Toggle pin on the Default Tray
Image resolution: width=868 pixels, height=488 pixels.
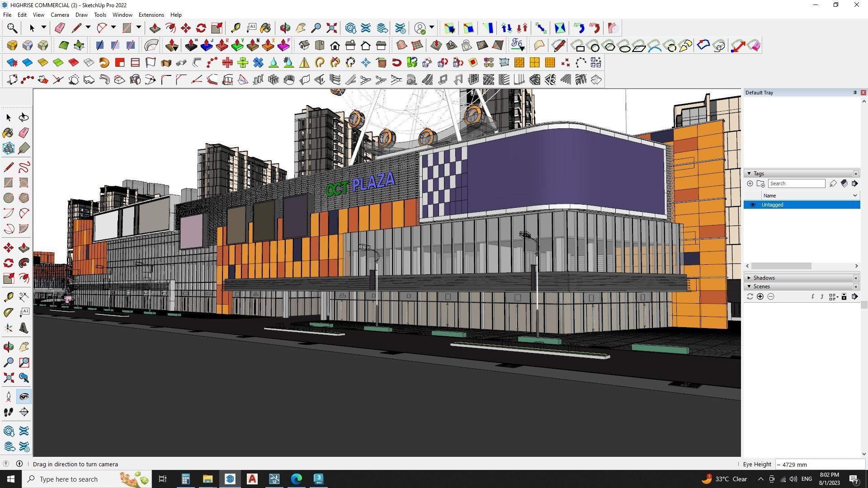[855, 93]
